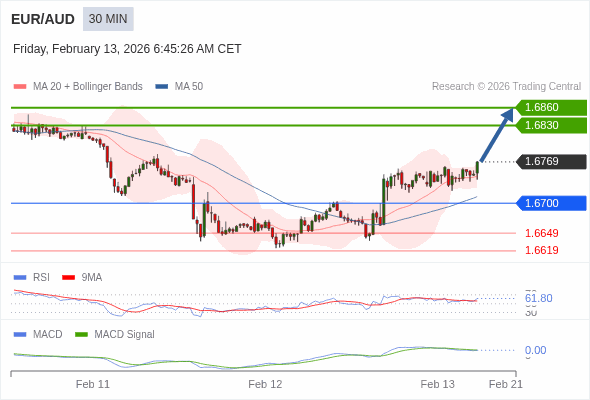The width and height of the screenshot is (590, 400).
Task: Click the 1.6700 pivot price tag
Action: click(551, 203)
